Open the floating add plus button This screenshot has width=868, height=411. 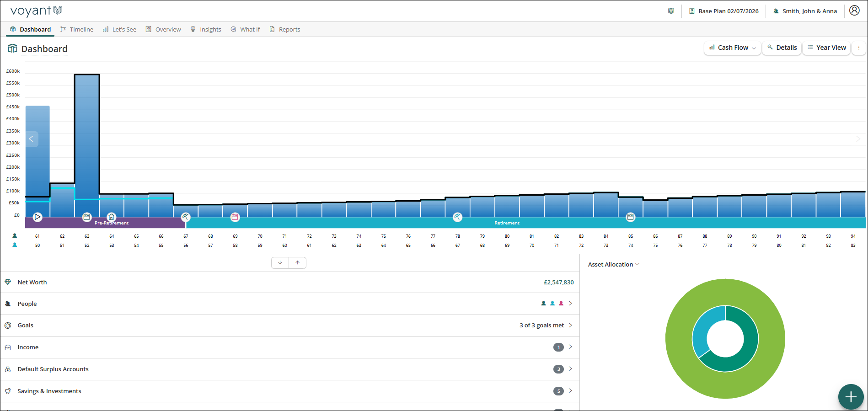click(851, 396)
